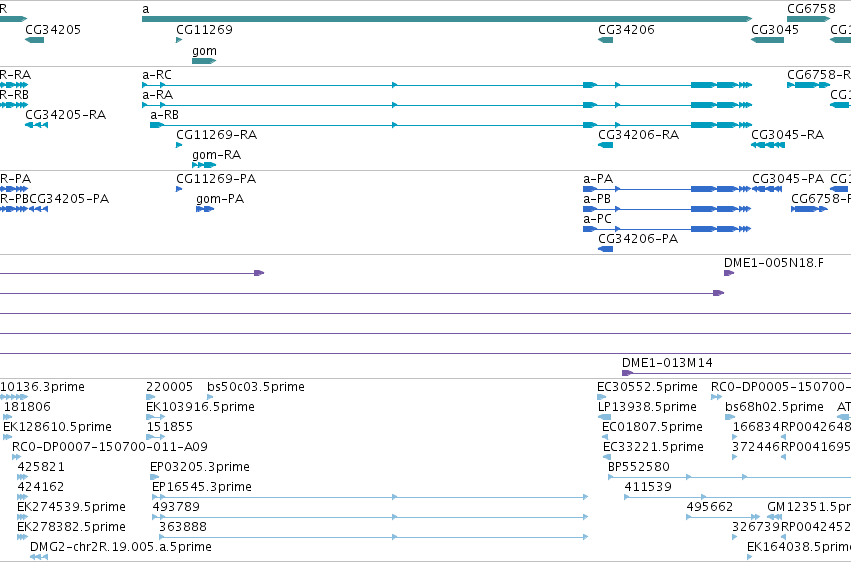Click EP16545.3prime EST label
Screen dimensions: 851x562
[202, 487]
